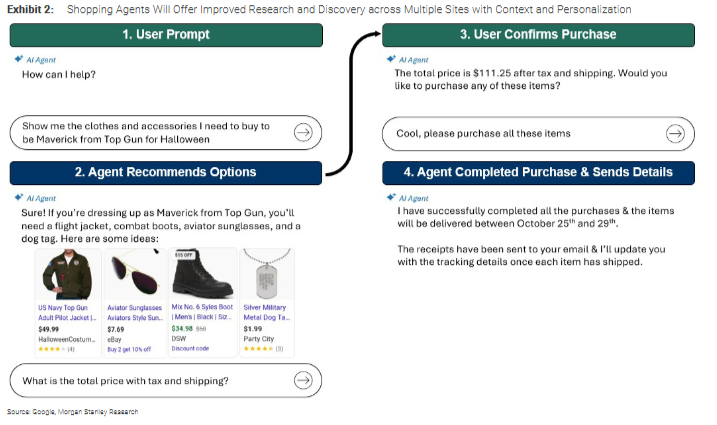
Task: Click AI Agent sparkle icon under User Prompt
Action: click(x=19, y=60)
